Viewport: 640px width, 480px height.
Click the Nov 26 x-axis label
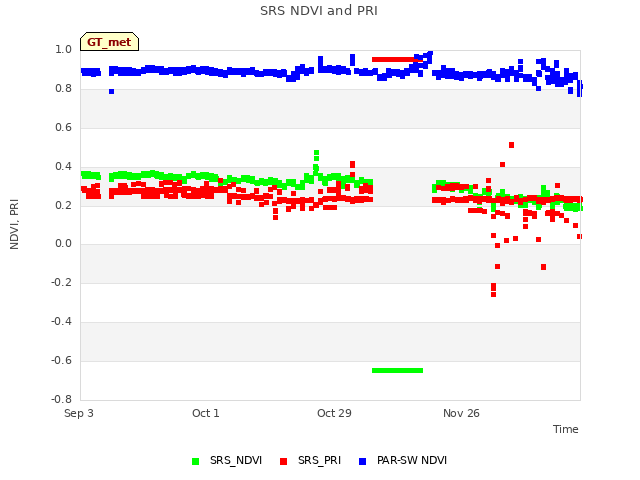click(461, 413)
